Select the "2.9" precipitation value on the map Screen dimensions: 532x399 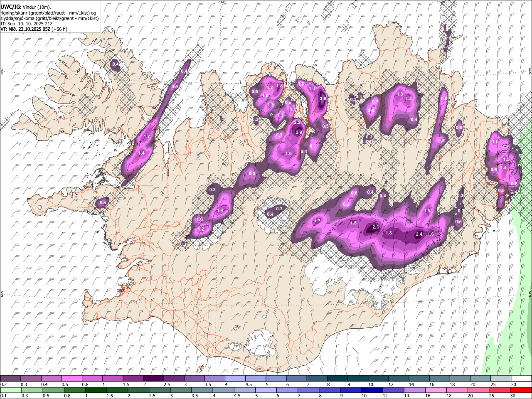298,132
